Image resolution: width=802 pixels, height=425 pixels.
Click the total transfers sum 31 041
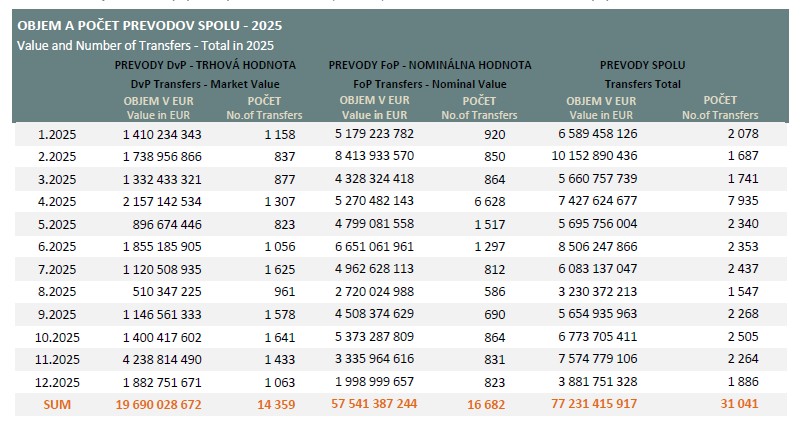pos(737,403)
